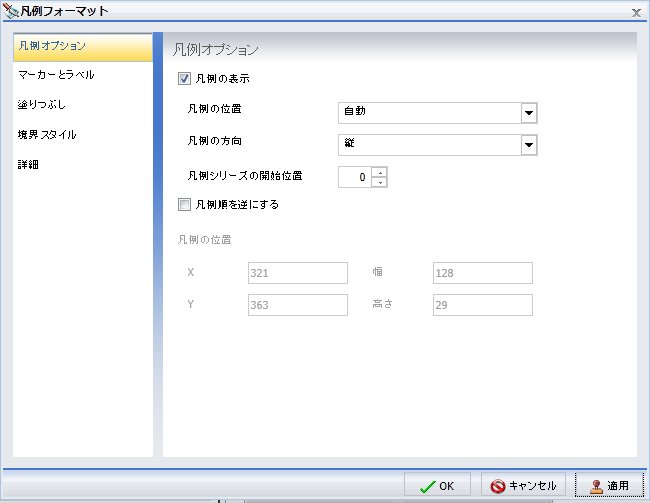Click the 凡例シリーズの開始位置 value field
Viewport: 650px width, 503px height.
pyautogui.click(x=355, y=177)
